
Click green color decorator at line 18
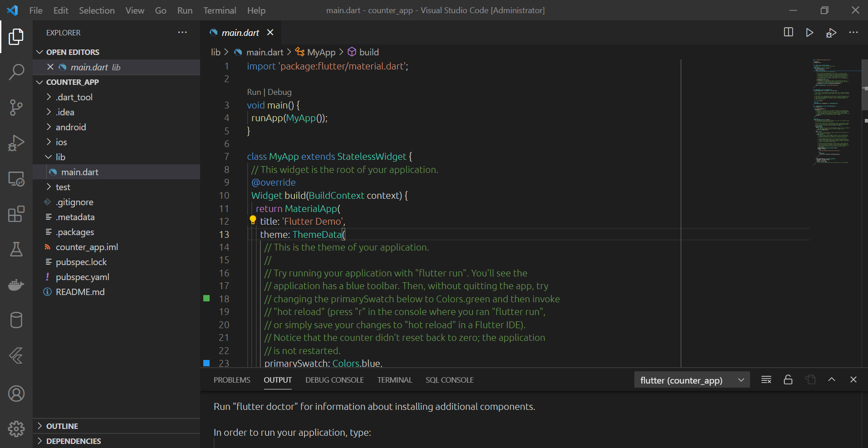tap(206, 298)
